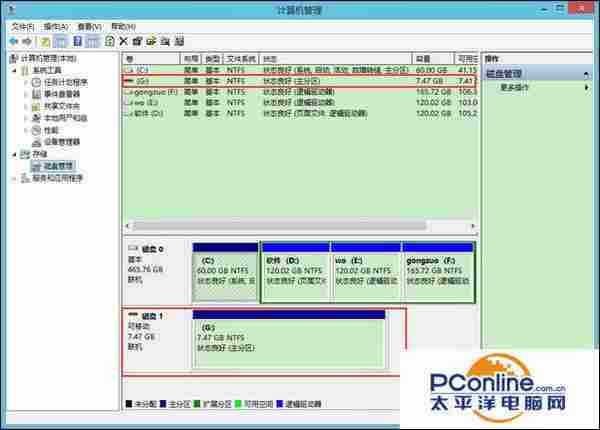Viewport: 600px width, 430px height.
Task: Click the Forward arrow toolbar icon
Action: [x=29, y=41]
